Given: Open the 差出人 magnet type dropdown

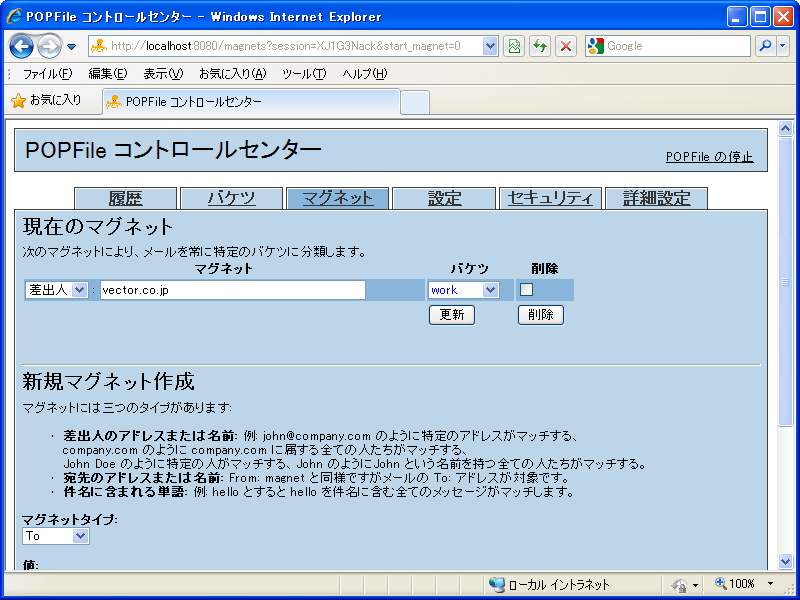Looking at the screenshot, I should tap(57, 290).
